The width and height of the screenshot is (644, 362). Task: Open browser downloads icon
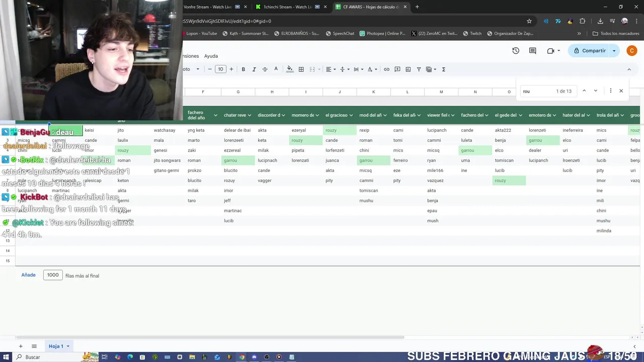[600, 21]
